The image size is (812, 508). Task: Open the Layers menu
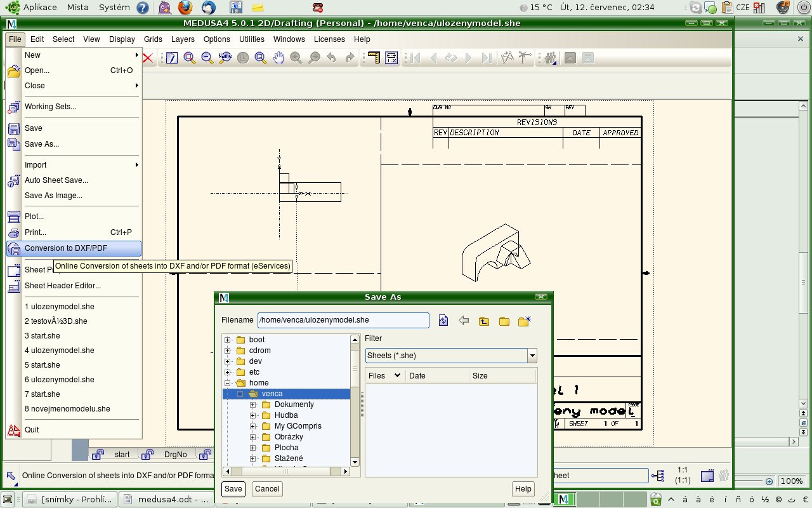click(x=183, y=39)
